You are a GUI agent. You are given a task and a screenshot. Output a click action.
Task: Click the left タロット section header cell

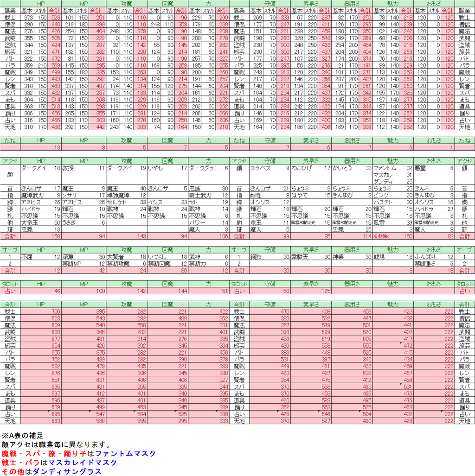coord(10,284)
